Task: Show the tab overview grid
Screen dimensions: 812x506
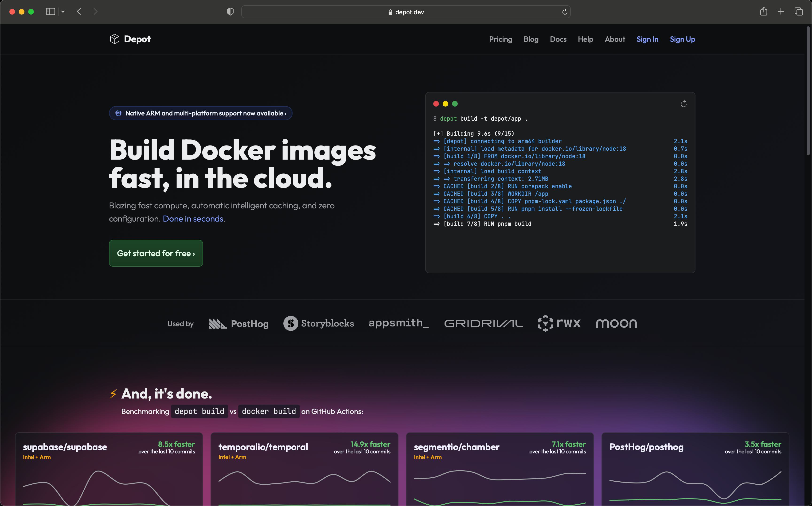Action: (799, 11)
